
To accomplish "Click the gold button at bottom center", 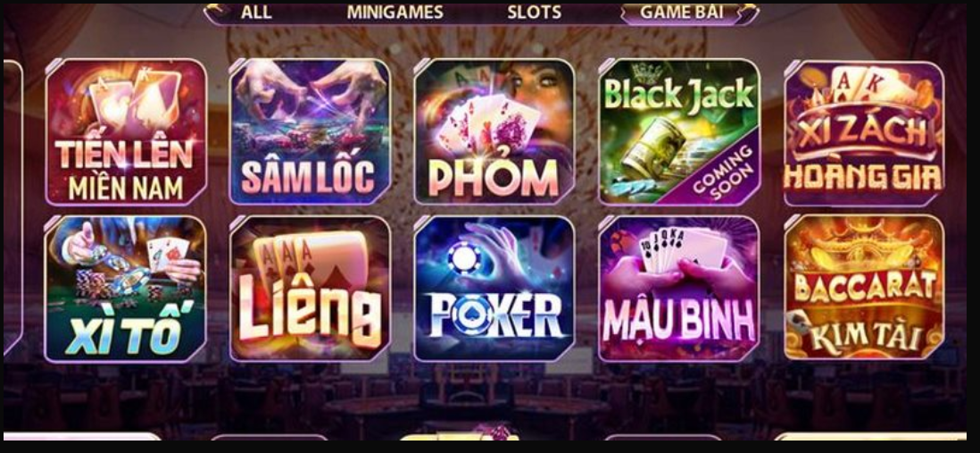I will [x=460, y=436].
